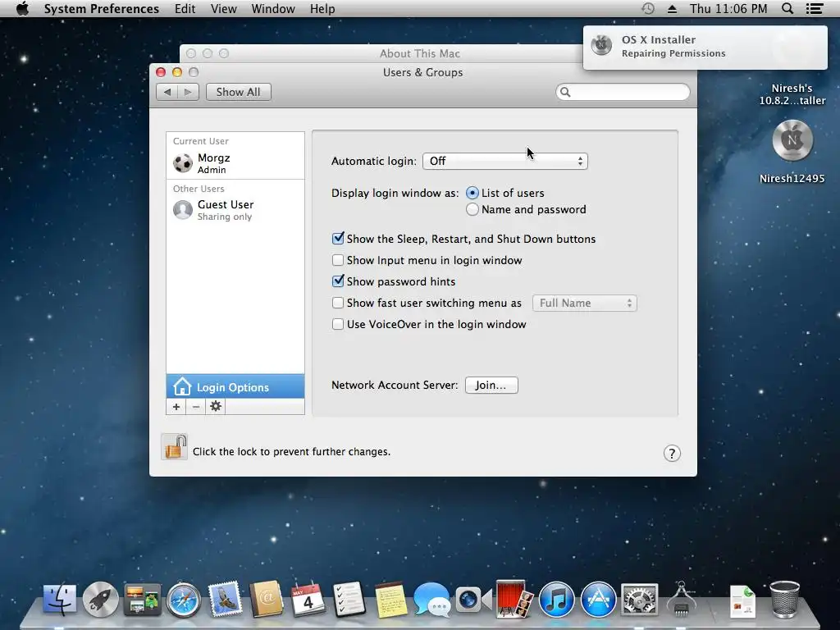Screen dimensions: 840x630
Task: Go back with the left arrow button
Action: 167,92
